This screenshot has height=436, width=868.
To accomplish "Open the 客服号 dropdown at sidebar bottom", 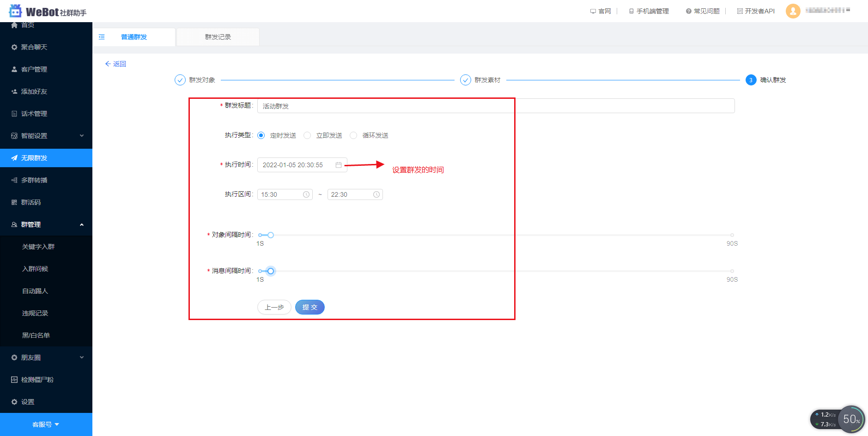I will (46, 424).
